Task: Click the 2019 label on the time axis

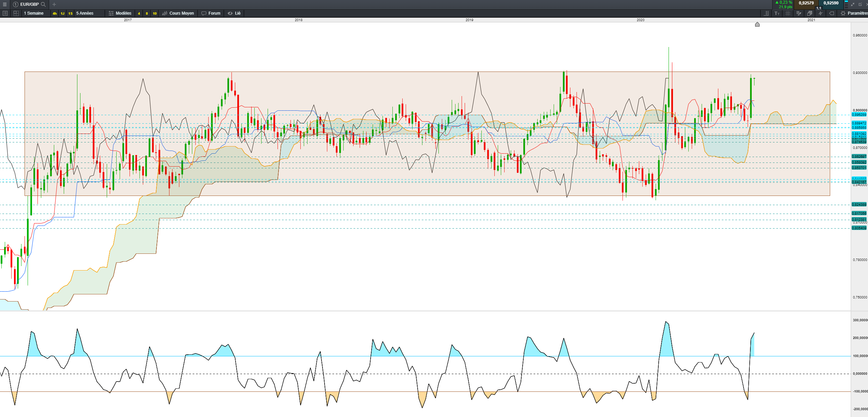Action: click(x=469, y=20)
